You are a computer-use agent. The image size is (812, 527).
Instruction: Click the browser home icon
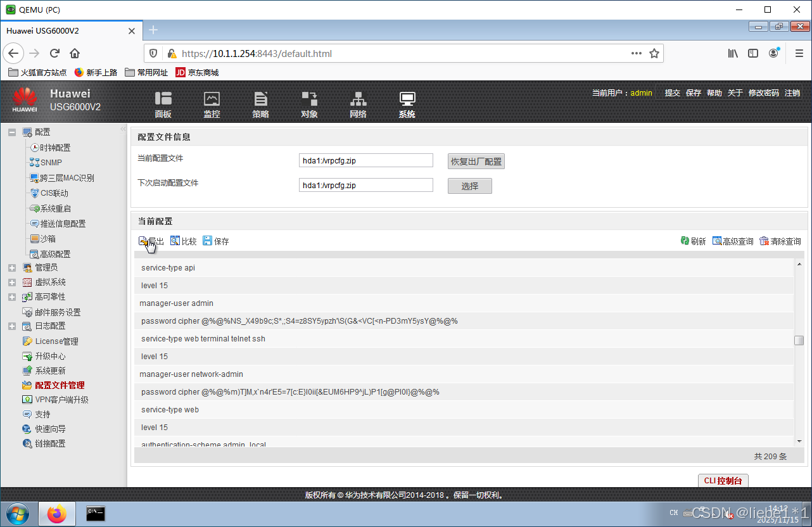coord(75,53)
